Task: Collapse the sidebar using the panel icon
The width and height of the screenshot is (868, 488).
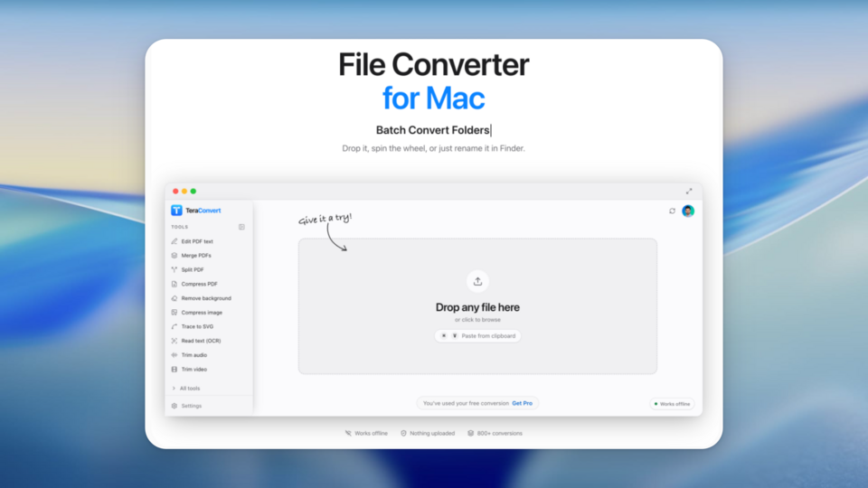Action: click(x=241, y=227)
